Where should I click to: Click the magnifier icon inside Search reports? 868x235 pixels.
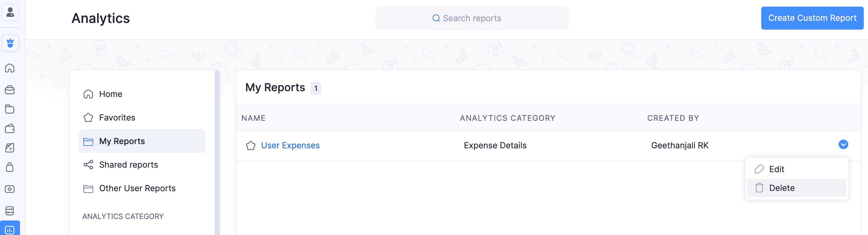tap(436, 18)
